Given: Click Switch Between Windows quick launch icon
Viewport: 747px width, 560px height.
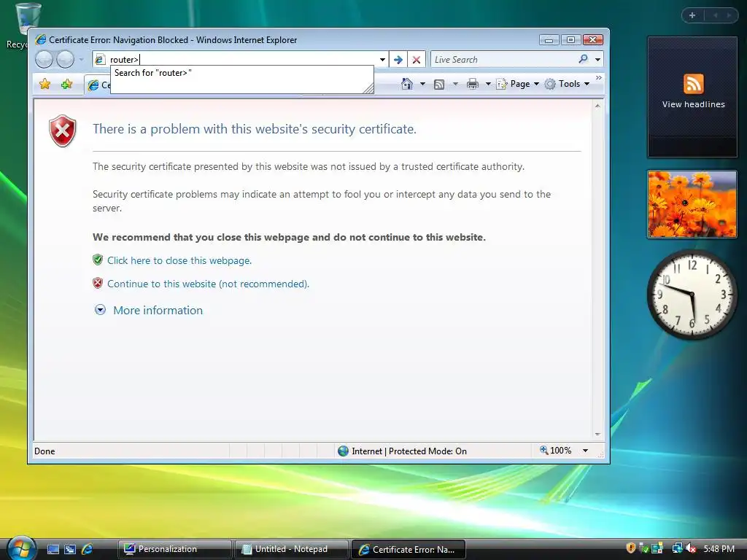Looking at the screenshot, I should pyautogui.click(x=70, y=549).
